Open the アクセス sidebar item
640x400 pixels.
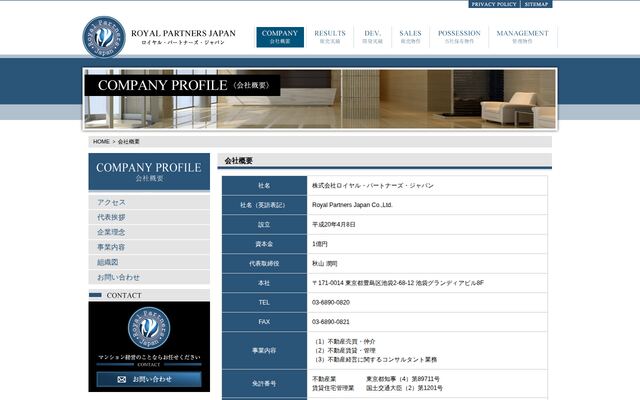(149, 202)
